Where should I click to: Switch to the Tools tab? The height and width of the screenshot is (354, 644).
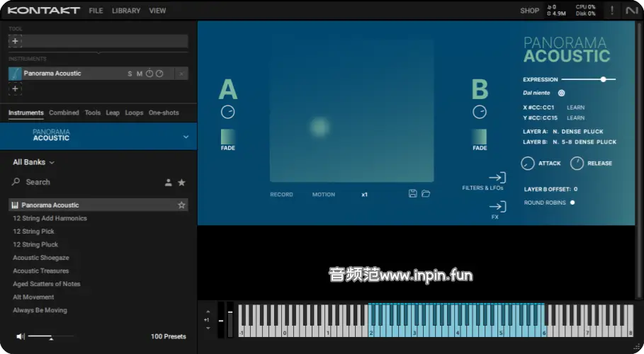(x=92, y=113)
